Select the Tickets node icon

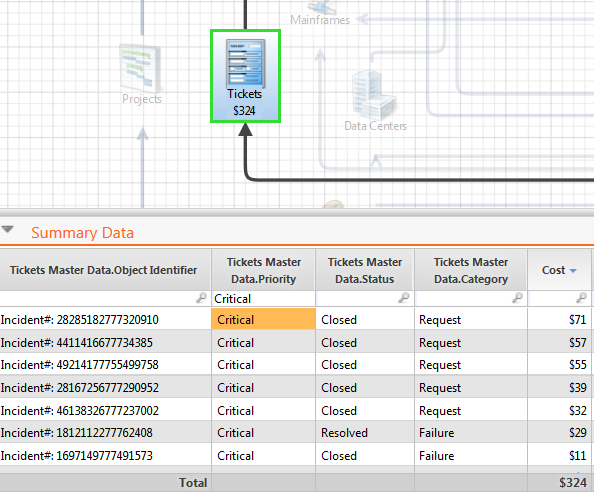pyautogui.click(x=245, y=64)
